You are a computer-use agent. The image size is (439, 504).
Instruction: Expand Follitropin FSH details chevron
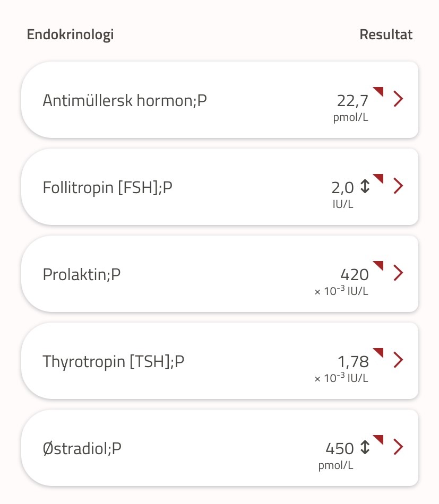(398, 186)
